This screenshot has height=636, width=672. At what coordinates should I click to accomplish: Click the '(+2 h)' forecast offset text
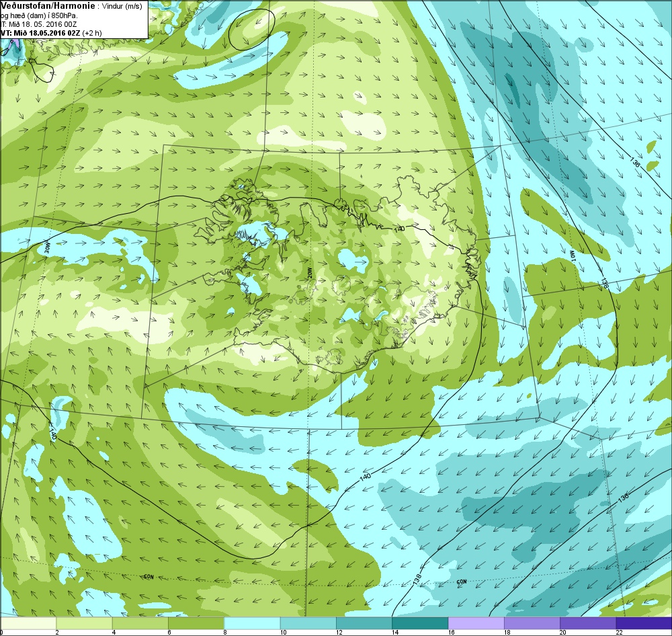[x=92, y=33]
